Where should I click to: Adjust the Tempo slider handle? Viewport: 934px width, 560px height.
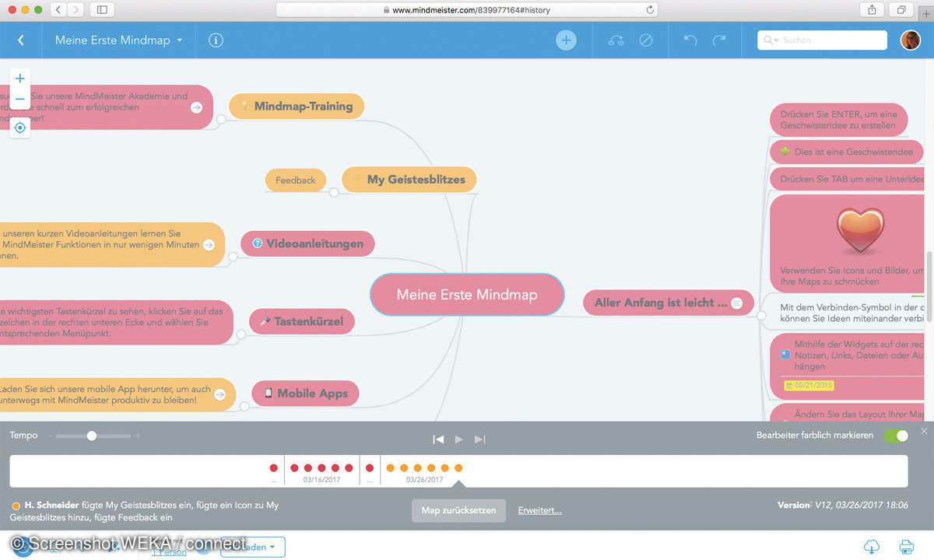(92, 436)
